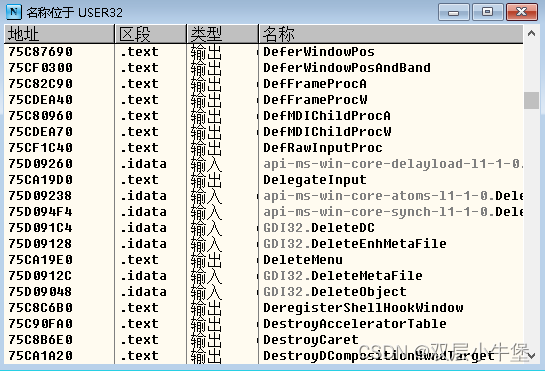Select the DefMDIChildProcA name
The image size is (545, 371).
click(x=327, y=116)
